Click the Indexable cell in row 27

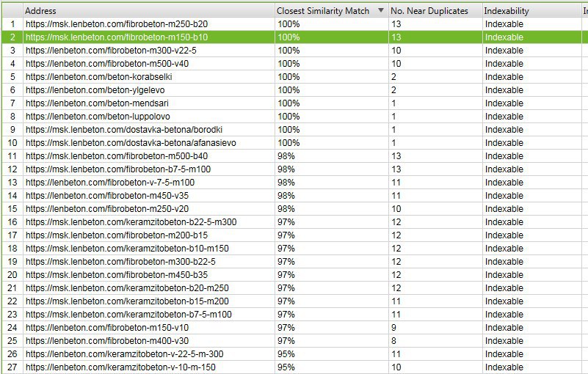pyautogui.click(x=531, y=367)
